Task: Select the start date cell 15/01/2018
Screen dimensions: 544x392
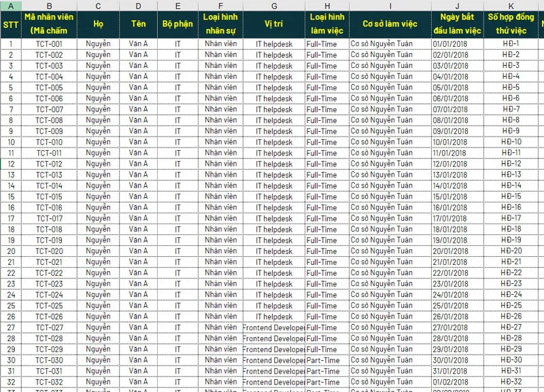Action: [450, 197]
